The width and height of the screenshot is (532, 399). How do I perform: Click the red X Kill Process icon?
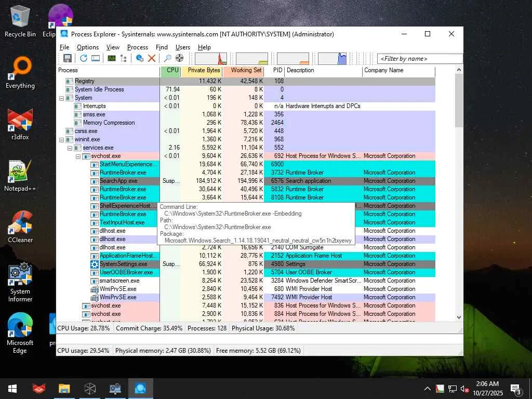pyautogui.click(x=152, y=58)
